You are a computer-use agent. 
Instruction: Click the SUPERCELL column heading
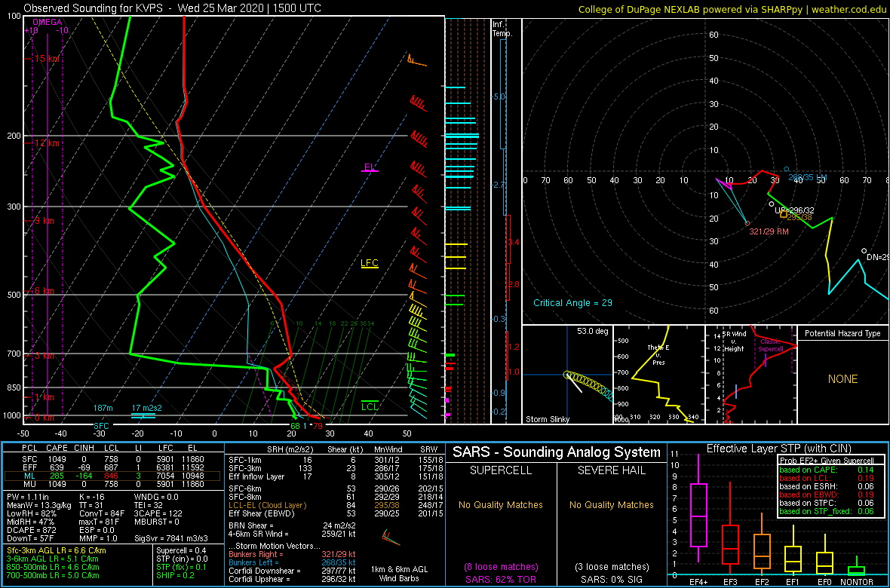pyautogui.click(x=499, y=471)
